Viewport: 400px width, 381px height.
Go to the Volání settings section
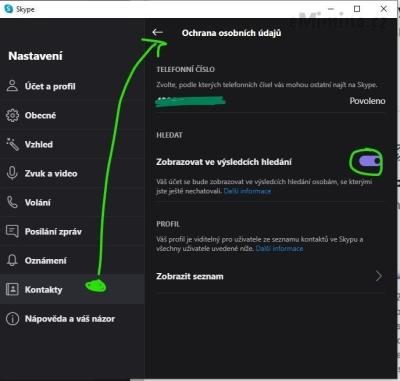tap(72, 202)
